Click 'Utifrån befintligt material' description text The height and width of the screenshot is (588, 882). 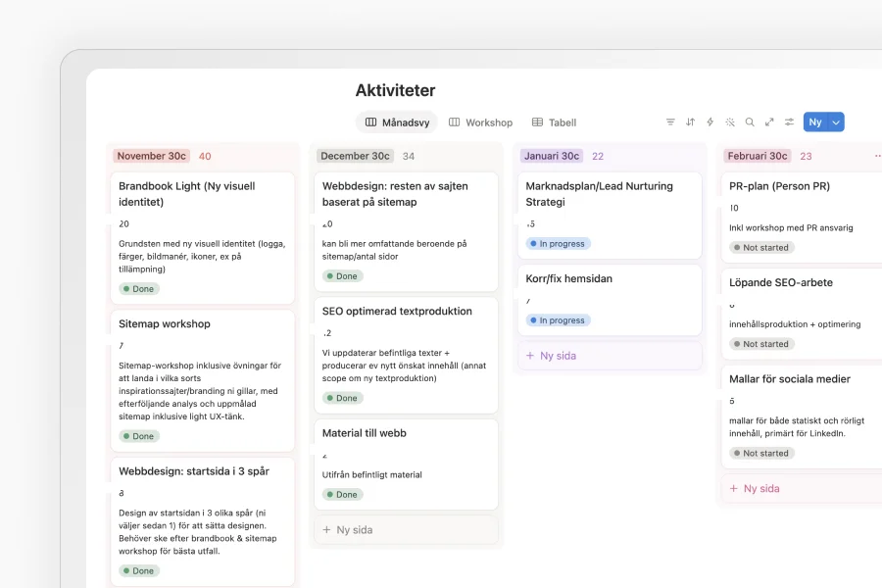tap(371, 475)
